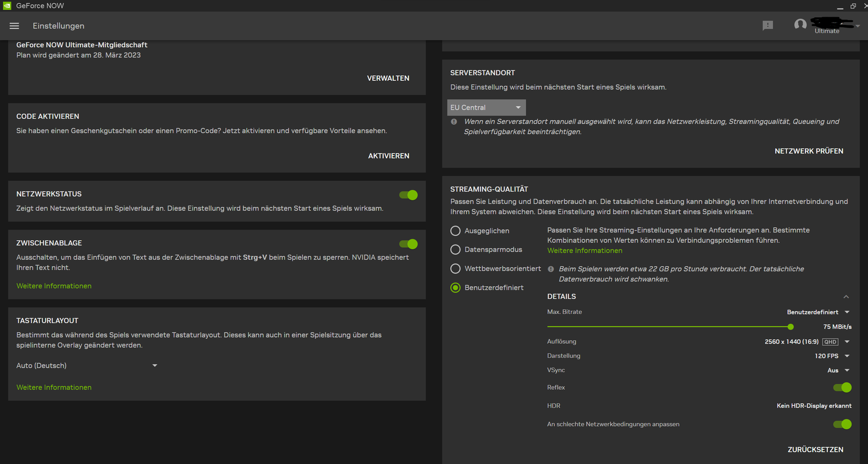
Task: Open the Auflösung 2560 x 1440 dropdown
Action: 807,342
